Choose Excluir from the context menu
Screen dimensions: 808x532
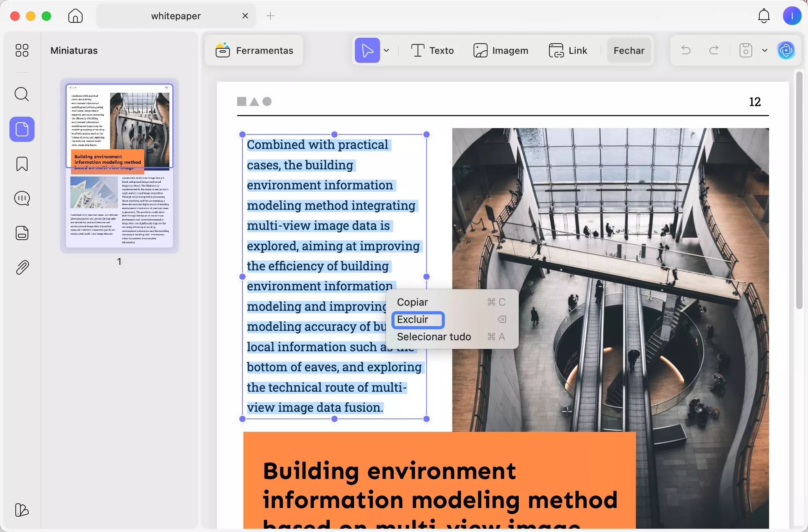pyautogui.click(x=417, y=319)
